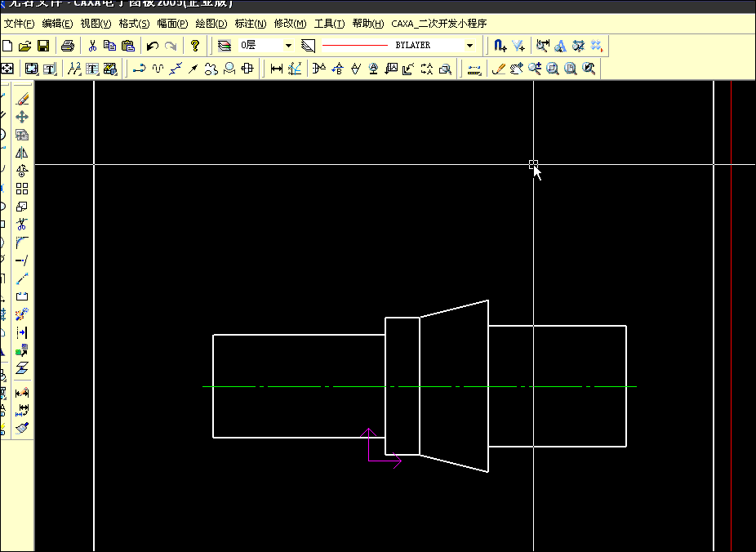The image size is (756, 552).
Task: Select the format brush tool in sidebar
Action: (x=22, y=428)
